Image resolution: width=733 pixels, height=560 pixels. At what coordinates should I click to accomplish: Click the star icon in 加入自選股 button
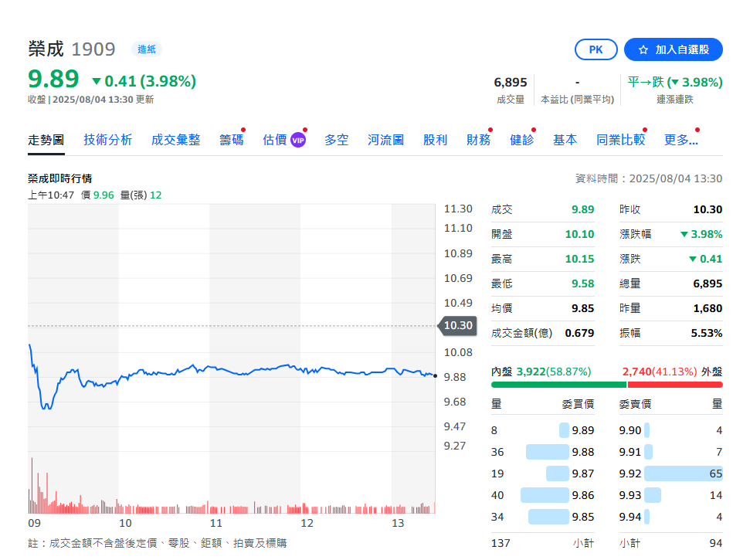(643, 49)
